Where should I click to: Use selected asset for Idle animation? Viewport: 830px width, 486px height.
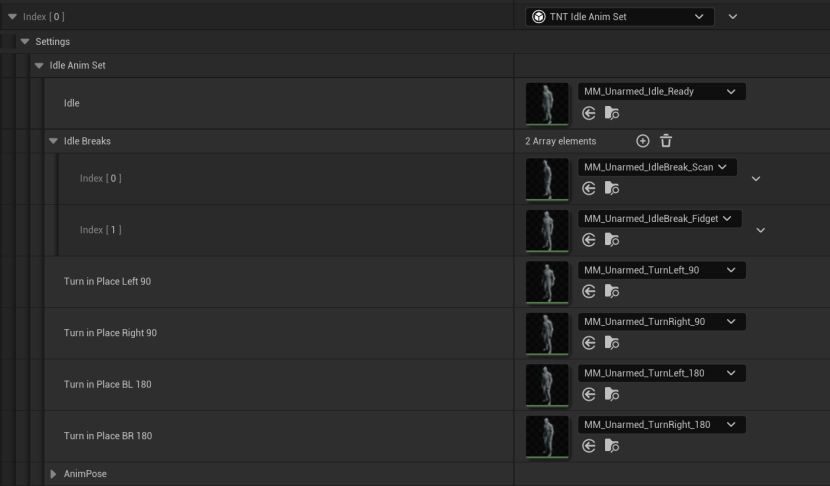589,113
